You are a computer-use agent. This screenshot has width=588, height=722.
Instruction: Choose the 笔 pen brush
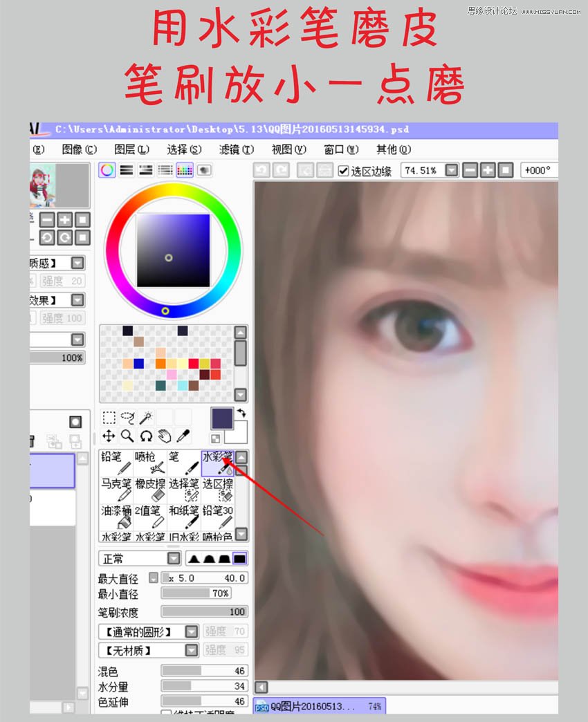(184, 463)
